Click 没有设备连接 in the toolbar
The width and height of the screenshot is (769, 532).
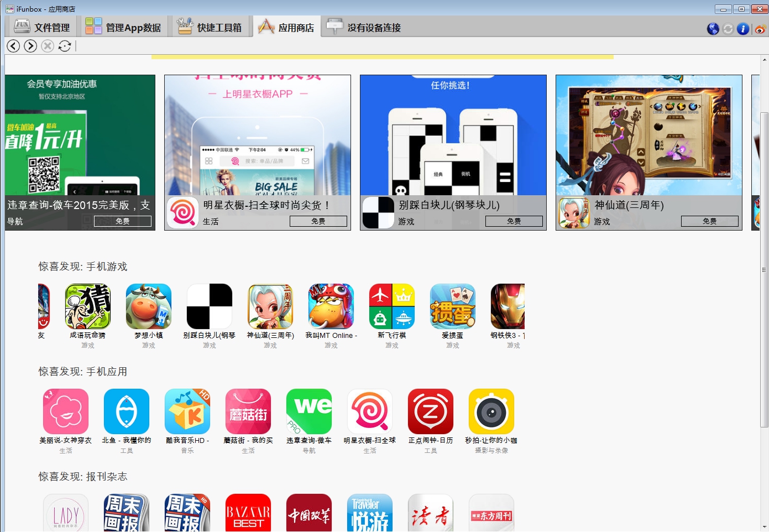pyautogui.click(x=365, y=26)
